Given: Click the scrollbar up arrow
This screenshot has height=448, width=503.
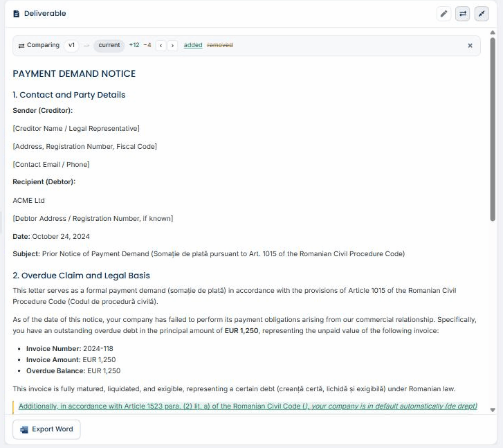Looking at the screenshot, I should (x=493, y=33).
